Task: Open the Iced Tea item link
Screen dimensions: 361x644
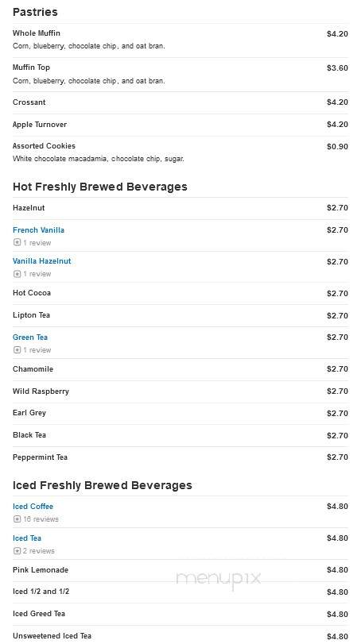Action: (27, 538)
